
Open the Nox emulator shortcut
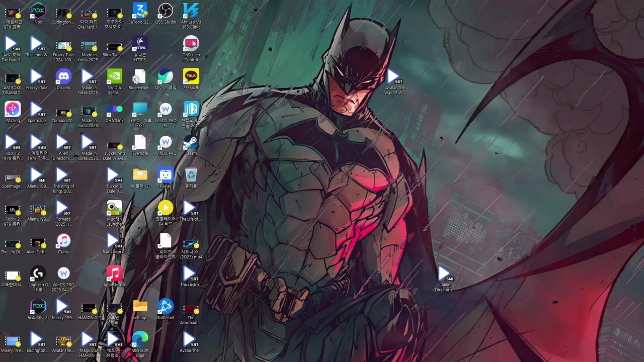click(38, 14)
